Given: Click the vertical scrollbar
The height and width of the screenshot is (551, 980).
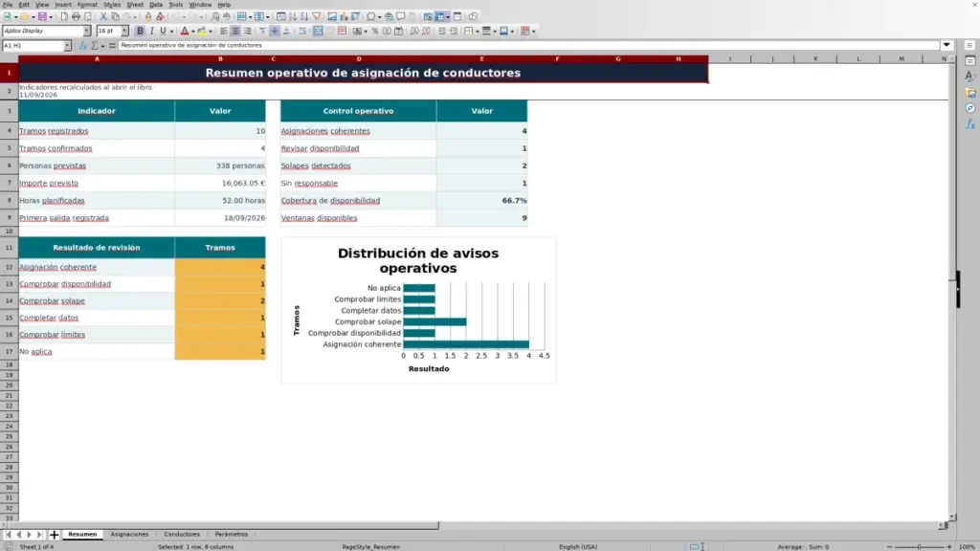Looking at the screenshot, I should pyautogui.click(x=952, y=287).
